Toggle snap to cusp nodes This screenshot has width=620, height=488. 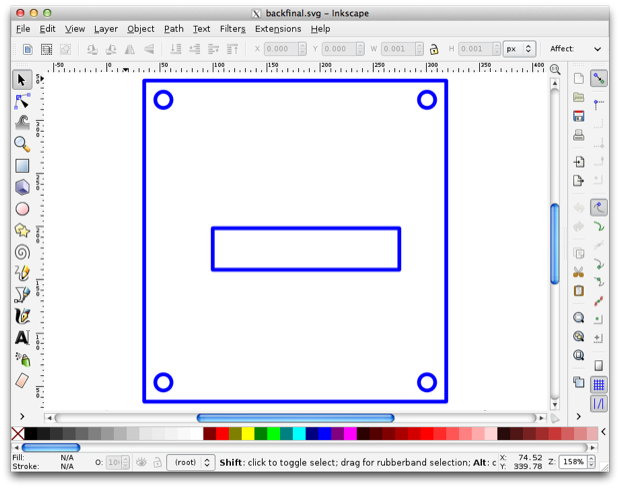tap(599, 264)
